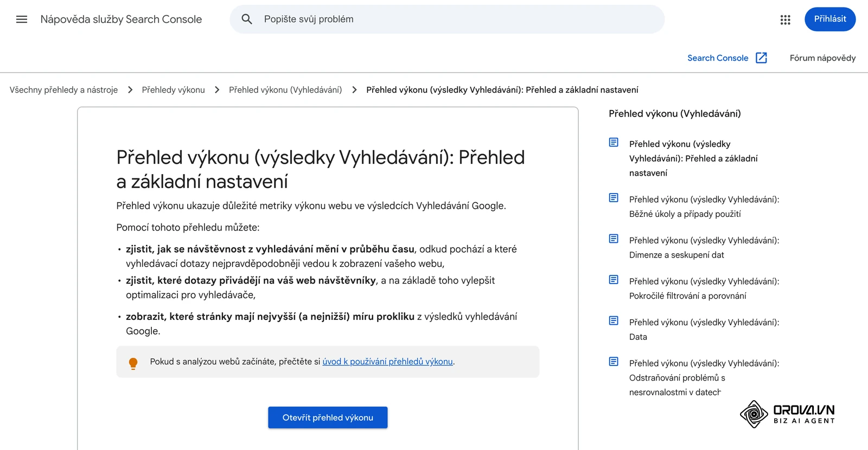Screen dimensions: 868x450
Task: Open sidebar article 'Přehled a základní nastavení'
Action: [693, 158]
